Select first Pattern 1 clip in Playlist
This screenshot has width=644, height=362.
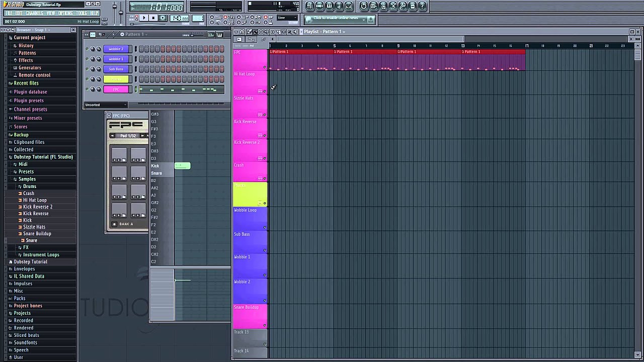(x=301, y=59)
